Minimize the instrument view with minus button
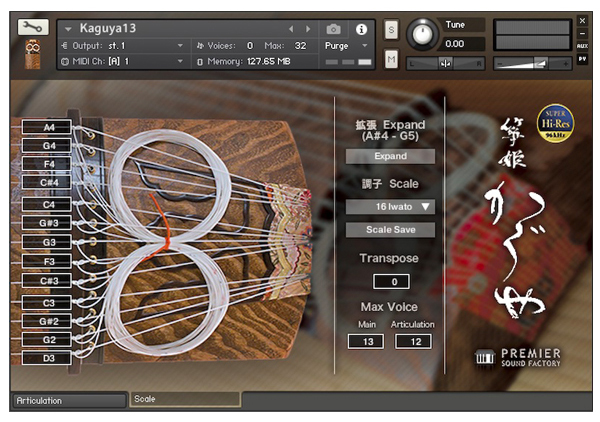This screenshot has width=600, height=422. (x=582, y=33)
